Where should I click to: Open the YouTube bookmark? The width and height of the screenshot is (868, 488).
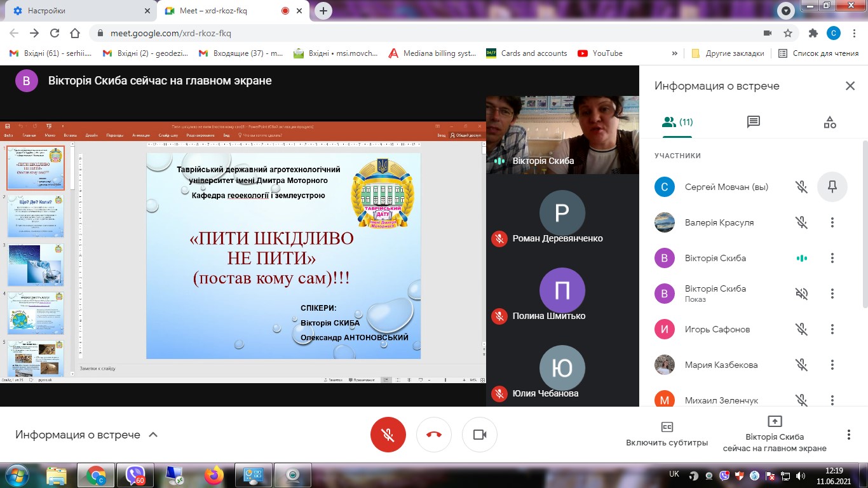(x=600, y=53)
